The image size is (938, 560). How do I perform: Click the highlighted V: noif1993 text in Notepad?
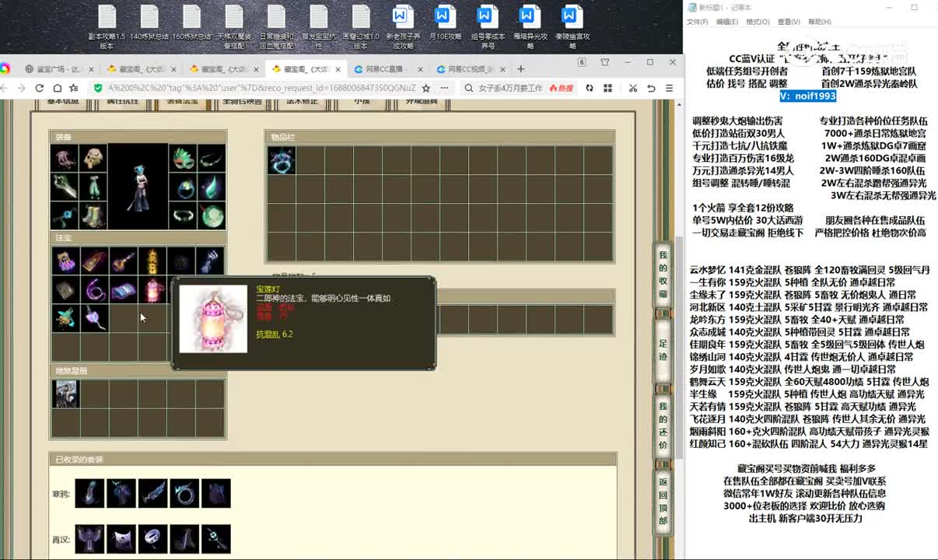tap(808, 96)
